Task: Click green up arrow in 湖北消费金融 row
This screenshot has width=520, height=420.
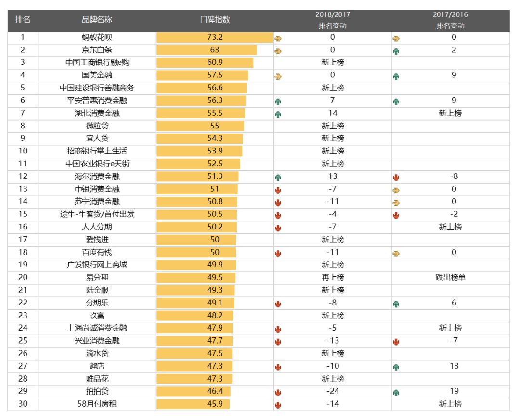Action: point(278,115)
